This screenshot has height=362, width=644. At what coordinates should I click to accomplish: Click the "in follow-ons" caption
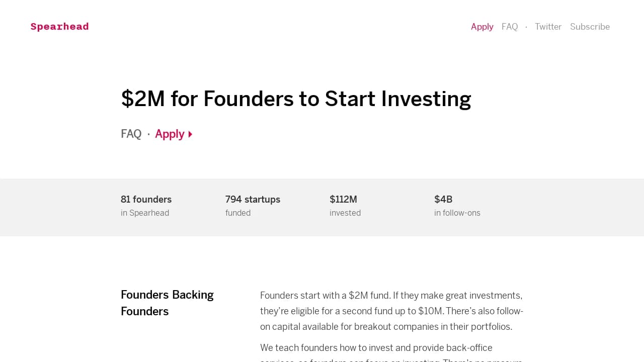pos(457,213)
